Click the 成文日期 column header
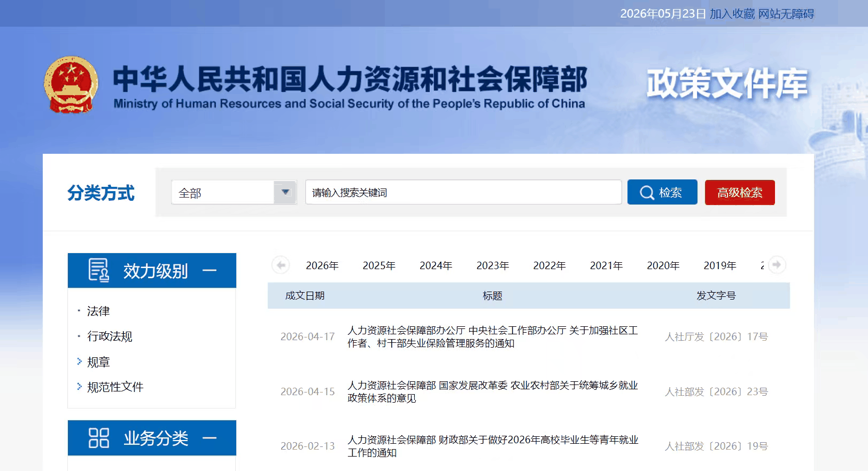 tap(305, 296)
